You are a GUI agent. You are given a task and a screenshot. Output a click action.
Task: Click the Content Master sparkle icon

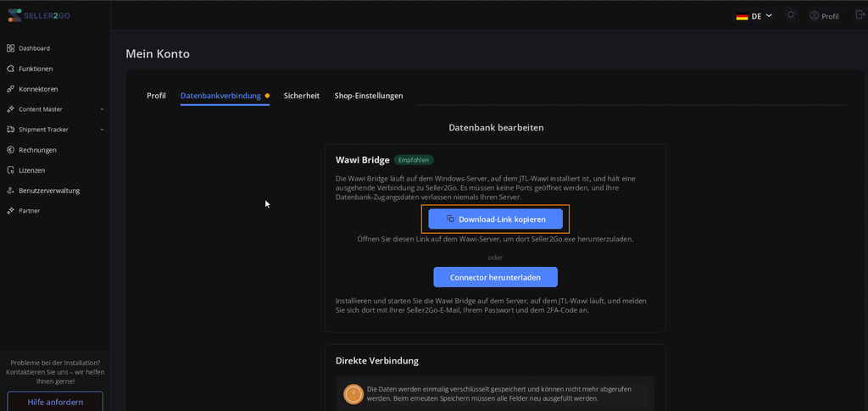pos(10,109)
